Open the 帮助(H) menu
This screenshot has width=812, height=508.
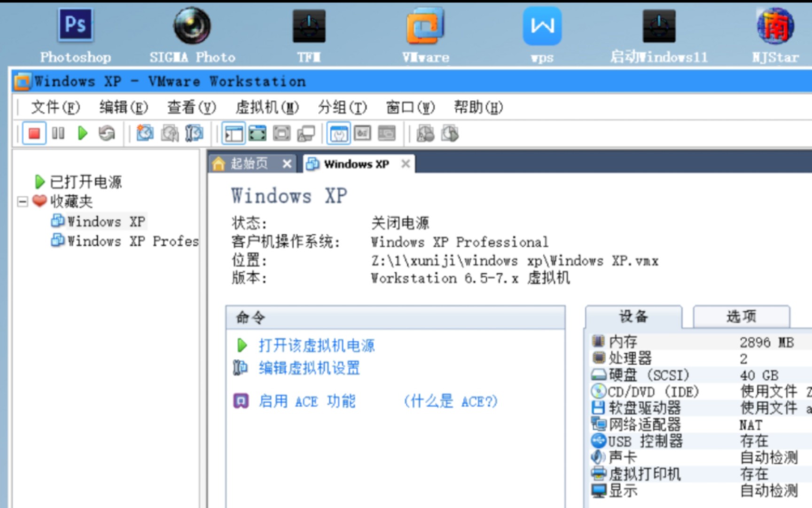478,108
